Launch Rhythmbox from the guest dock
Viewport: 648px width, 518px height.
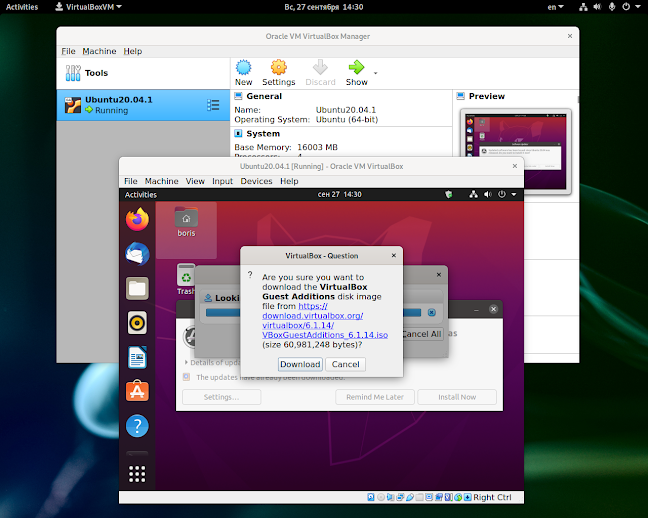tap(137, 322)
